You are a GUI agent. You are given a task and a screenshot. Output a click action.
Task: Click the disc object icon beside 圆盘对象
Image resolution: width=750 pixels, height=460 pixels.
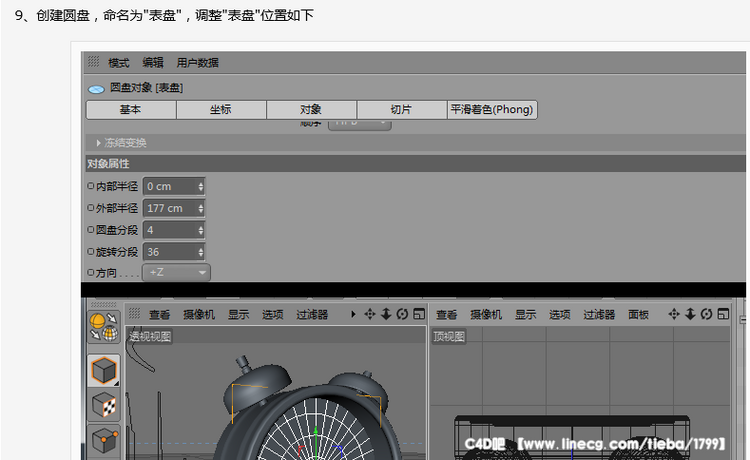[x=96, y=89]
